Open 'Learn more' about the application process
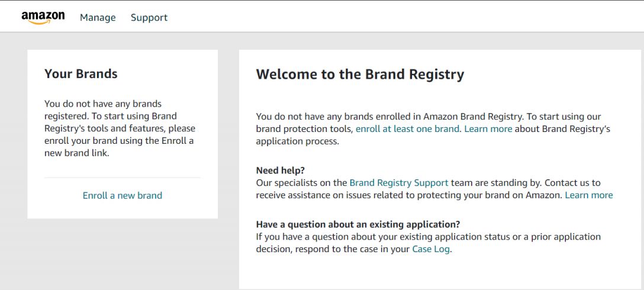 pos(488,129)
